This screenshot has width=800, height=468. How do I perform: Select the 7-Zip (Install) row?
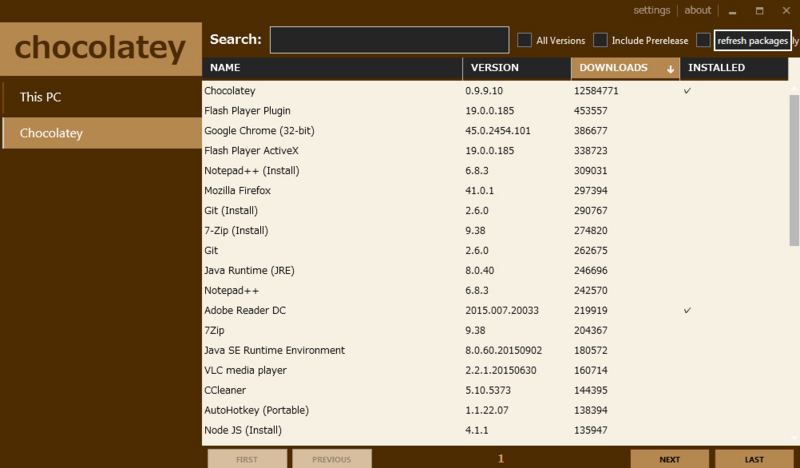(495, 230)
